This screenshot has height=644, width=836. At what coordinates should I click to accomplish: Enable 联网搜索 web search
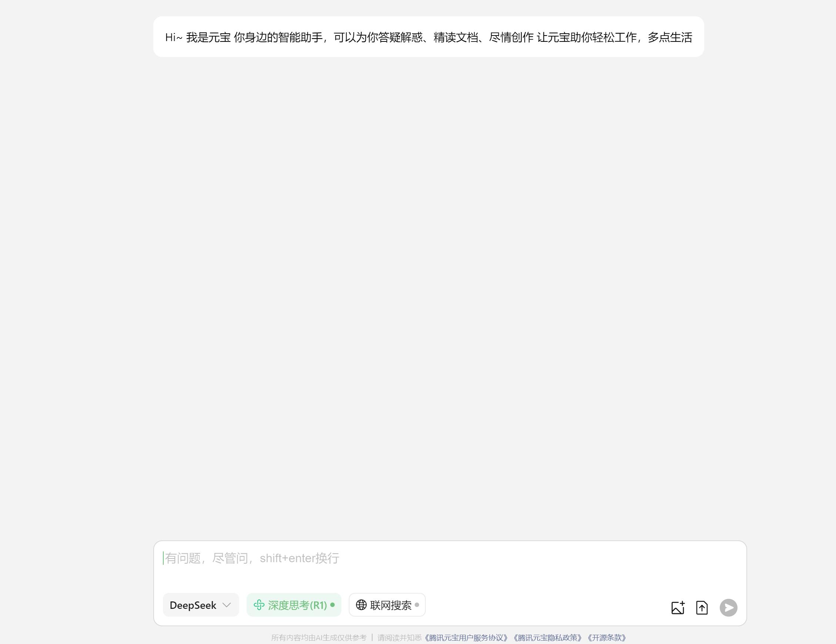pos(387,605)
